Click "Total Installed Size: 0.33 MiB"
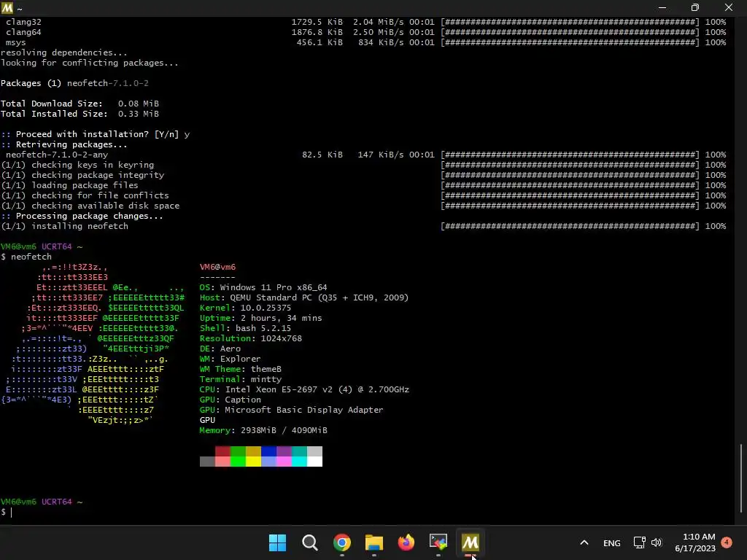Image resolution: width=747 pixels, height=560 pixels. (x=80, y=114)
